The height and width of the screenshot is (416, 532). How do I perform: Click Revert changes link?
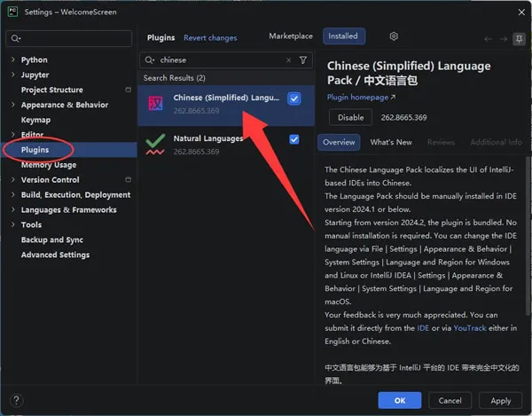coord(210,38)
